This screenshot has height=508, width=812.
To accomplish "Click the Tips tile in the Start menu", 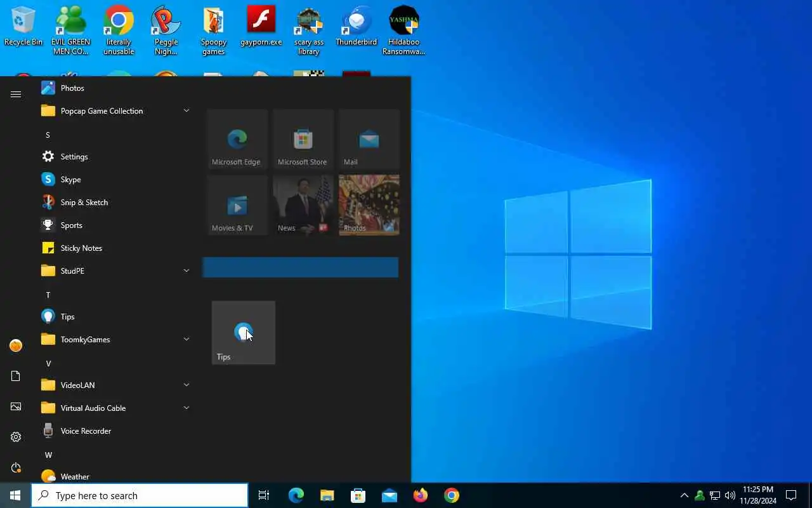I will pyautogui.click(x=244, y=333).
